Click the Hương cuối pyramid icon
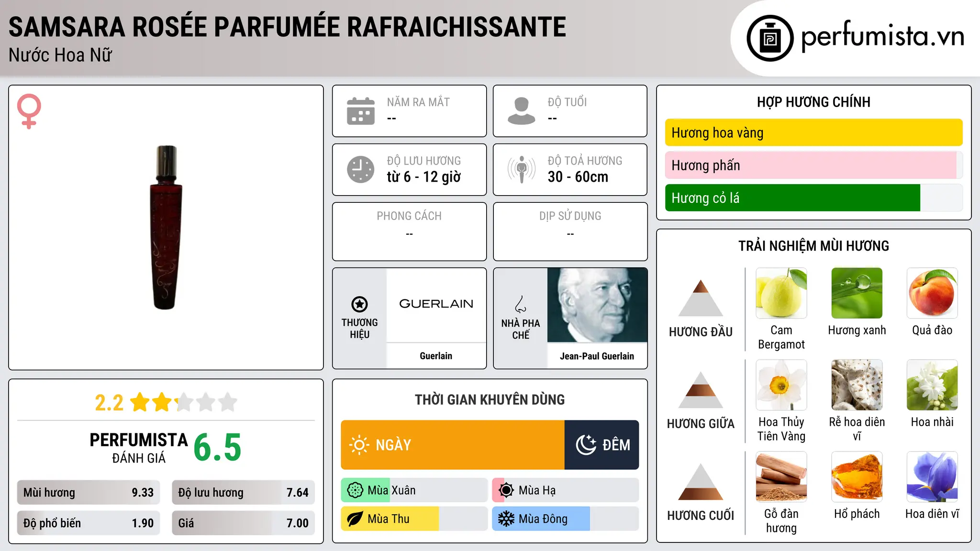The width and height of the screenshot is (980, 551). pos(701,482)
